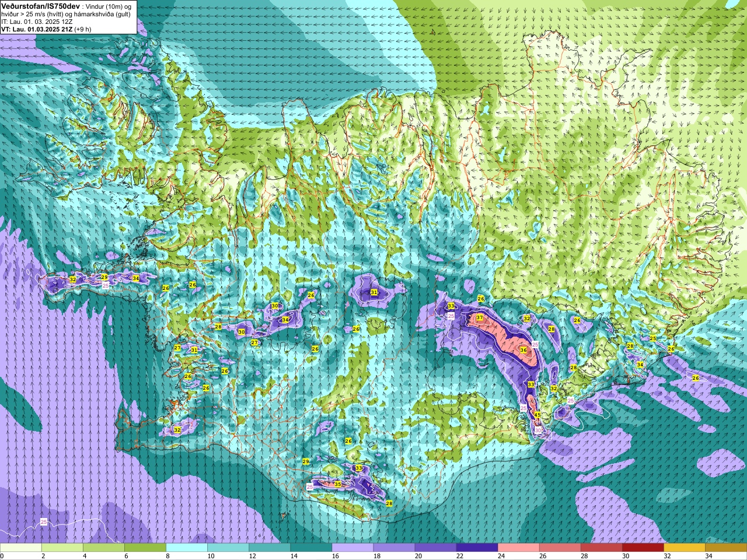This screenshot has height=560, width=747.
Task: Click the 22–24 m/s dark indigo legend swatch
Action: click(477, 548)
